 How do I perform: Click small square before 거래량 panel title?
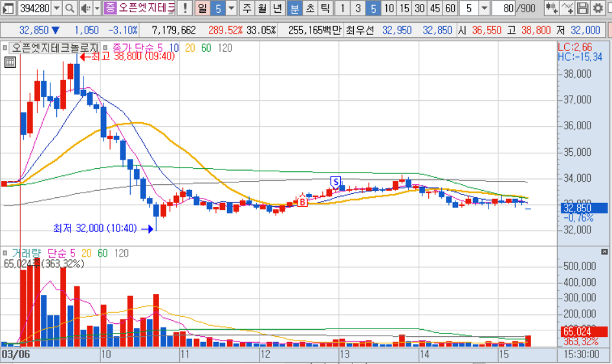(5, 253)
